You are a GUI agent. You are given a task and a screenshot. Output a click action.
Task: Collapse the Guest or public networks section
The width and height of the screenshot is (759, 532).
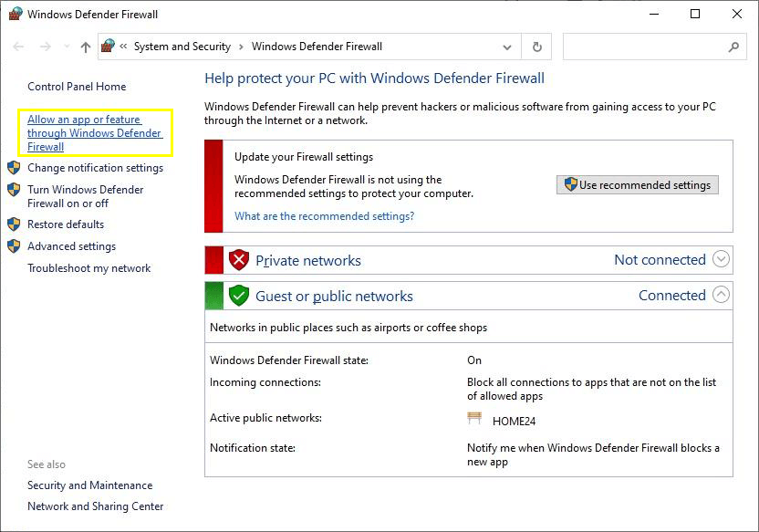point(721,295)
